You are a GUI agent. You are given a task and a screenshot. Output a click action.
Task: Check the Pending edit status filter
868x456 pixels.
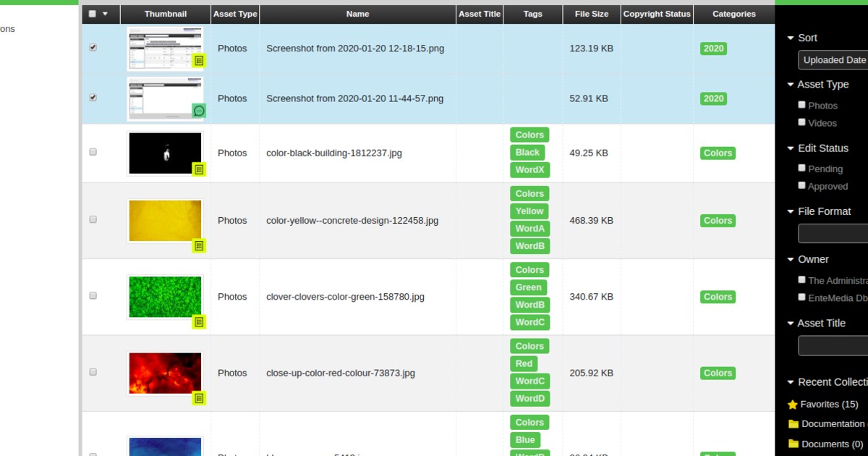(801, 168)
